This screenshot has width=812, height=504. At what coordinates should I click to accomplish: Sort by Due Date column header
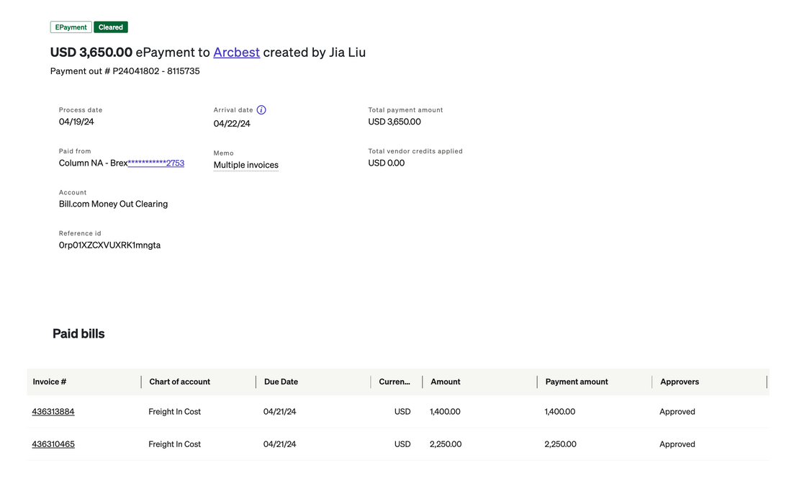coord(281,382)
